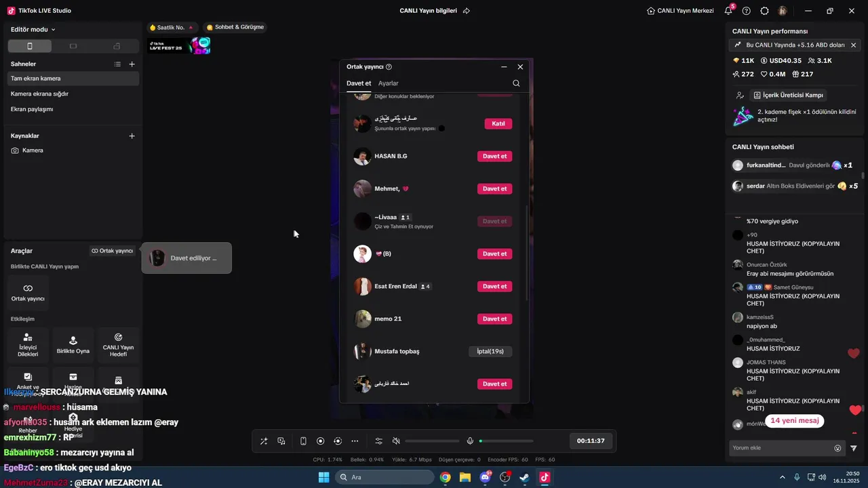This screenshot has width=868, height=488.
Task: Switch to the Davet et tab
Action: [x=359, y=83]
